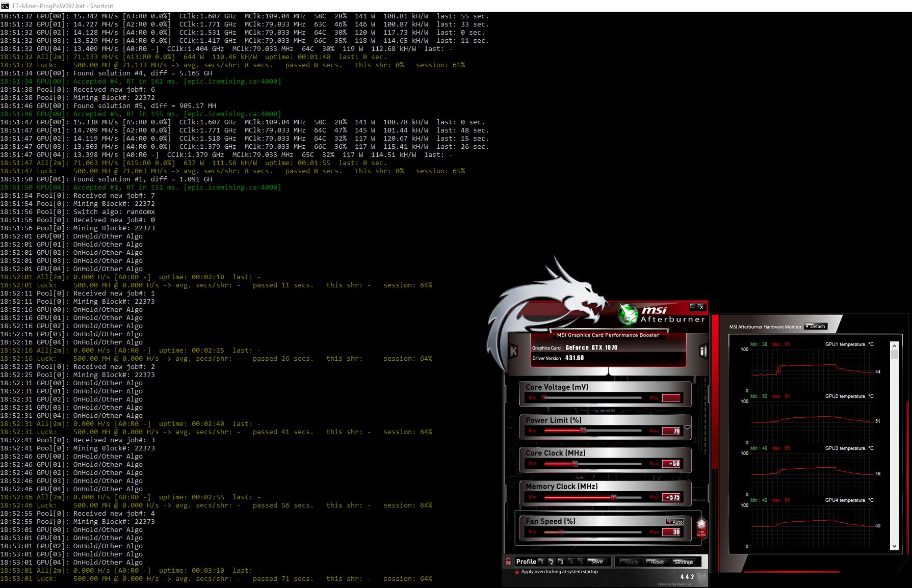Open the Afterburner information 'i' icon
This screenshot has width=912, height=588.
pyautogui.click(x=703, y=351)
